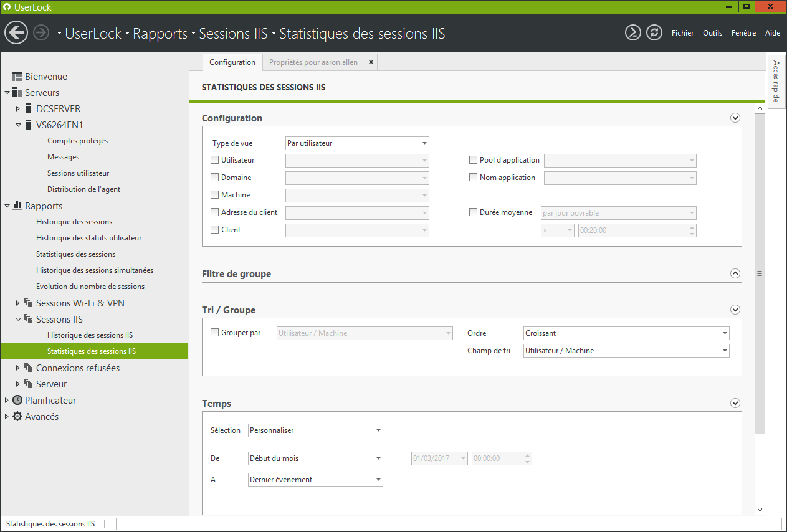Click the Planificateur clock icon
787x532 pixels.
click(x=17, y=401)
